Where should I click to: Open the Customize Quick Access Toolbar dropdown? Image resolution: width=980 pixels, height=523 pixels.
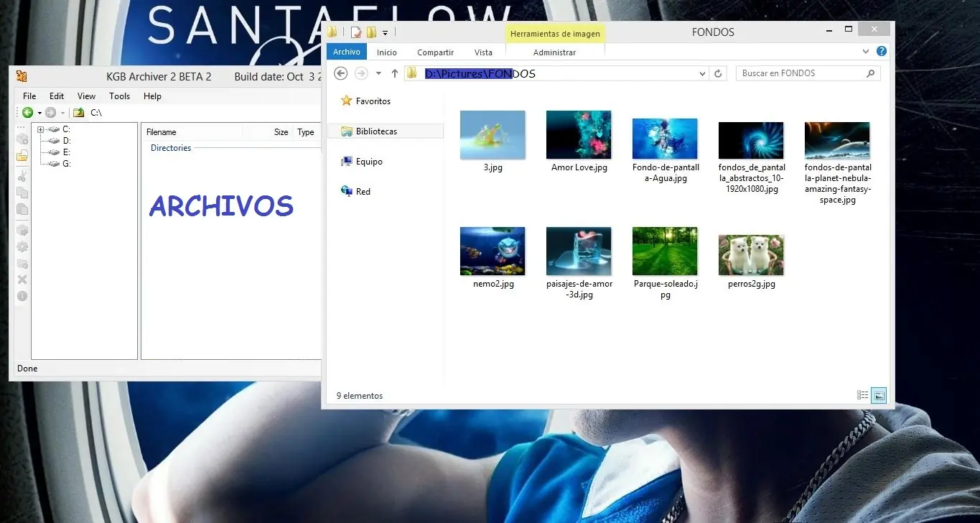[x=386, y=32]
